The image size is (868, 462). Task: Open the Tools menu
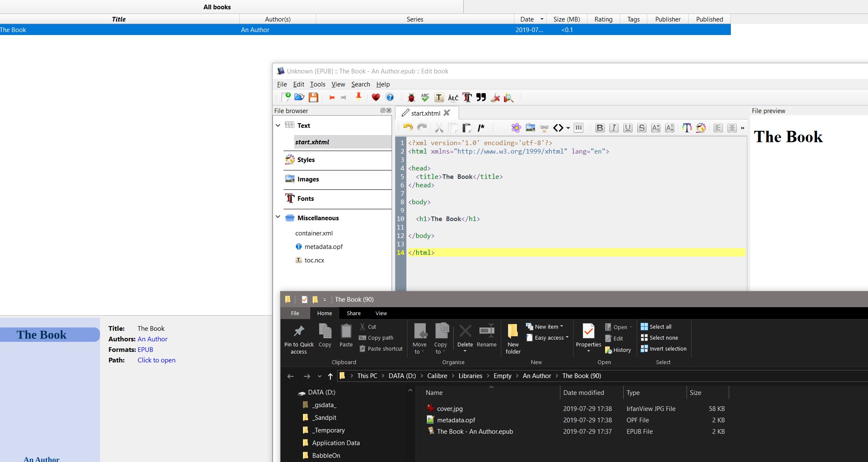point(317,84)
